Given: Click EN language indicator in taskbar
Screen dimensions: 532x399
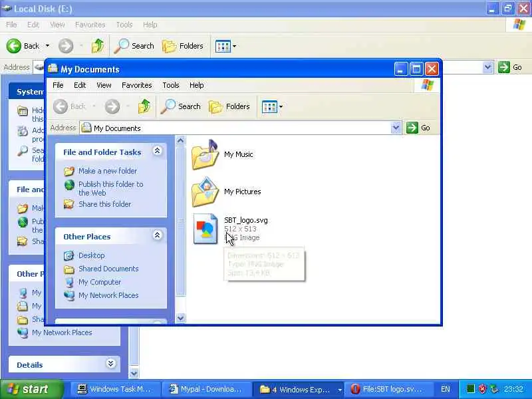Looking at the screenshot, I should (446, 389).
